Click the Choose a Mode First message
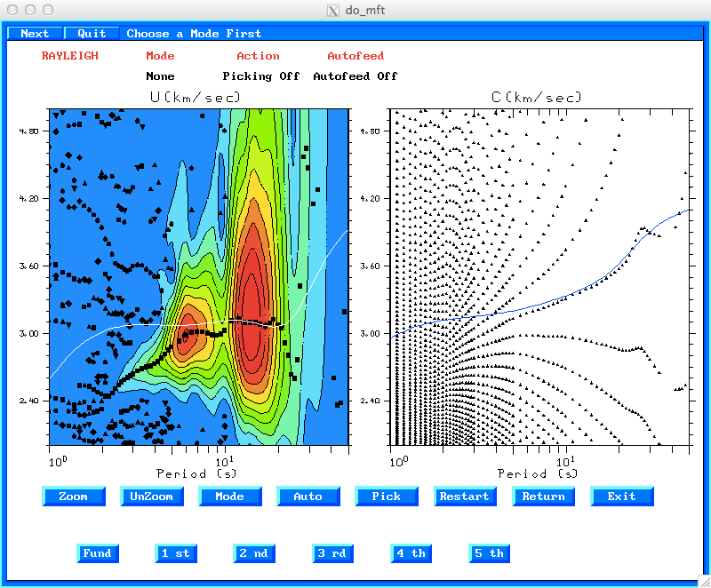Viewport: 711px width, 588px height. coord(194,34)
